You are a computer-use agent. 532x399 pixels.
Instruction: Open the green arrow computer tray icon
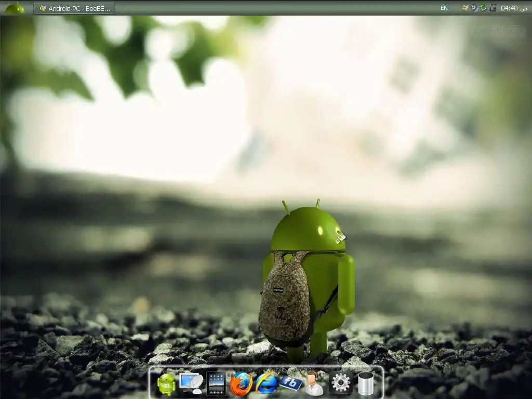click(484, 8)
